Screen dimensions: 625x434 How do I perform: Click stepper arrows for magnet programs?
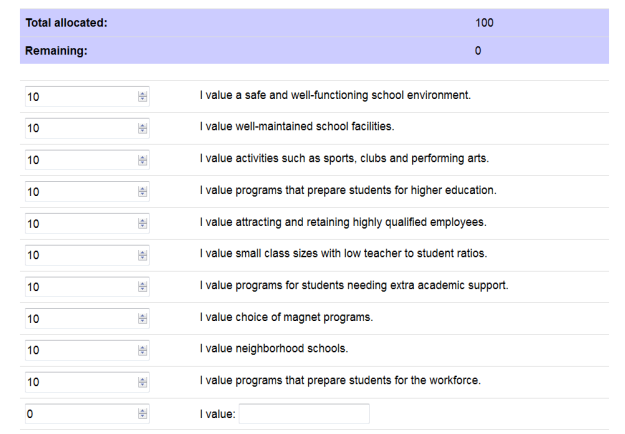coord(142,319)
